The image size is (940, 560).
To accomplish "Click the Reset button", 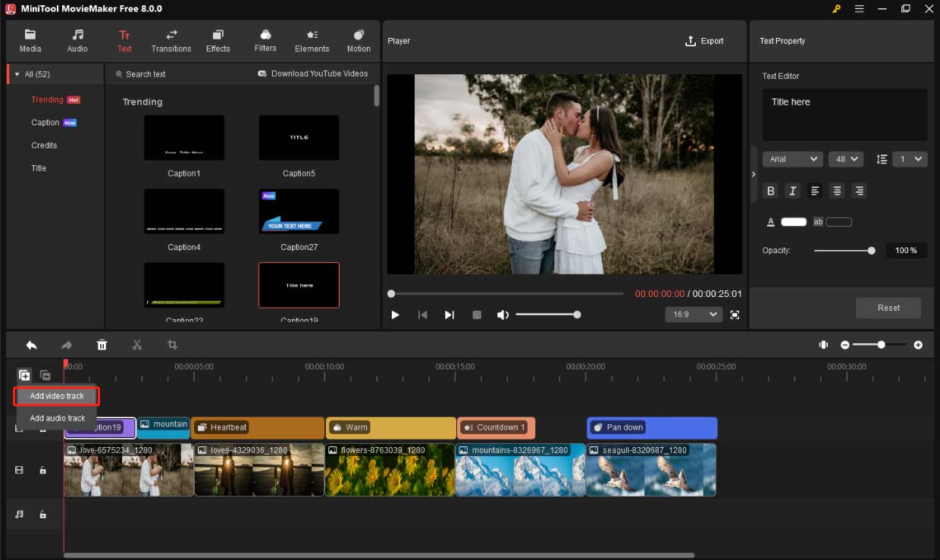I will coord(888,308).
